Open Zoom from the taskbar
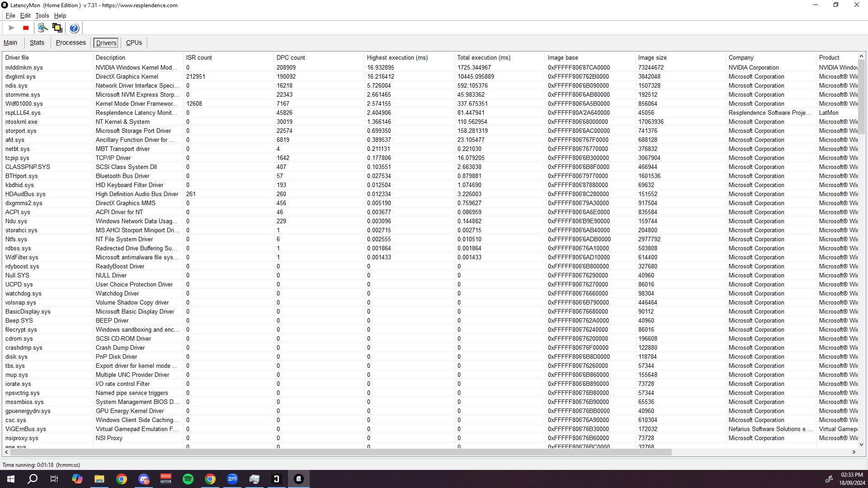Screen dimensions: 868x488 click(232, 479)
